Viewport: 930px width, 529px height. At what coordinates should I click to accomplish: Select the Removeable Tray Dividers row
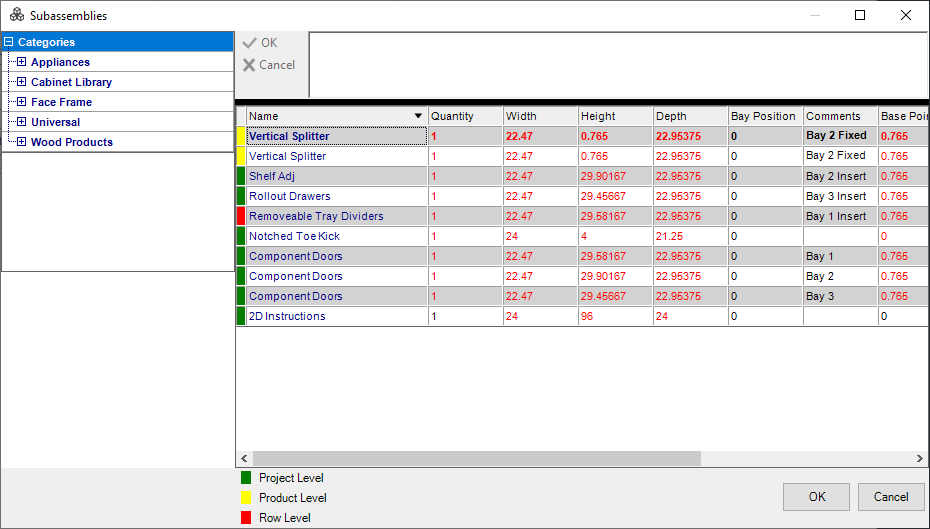582,216
